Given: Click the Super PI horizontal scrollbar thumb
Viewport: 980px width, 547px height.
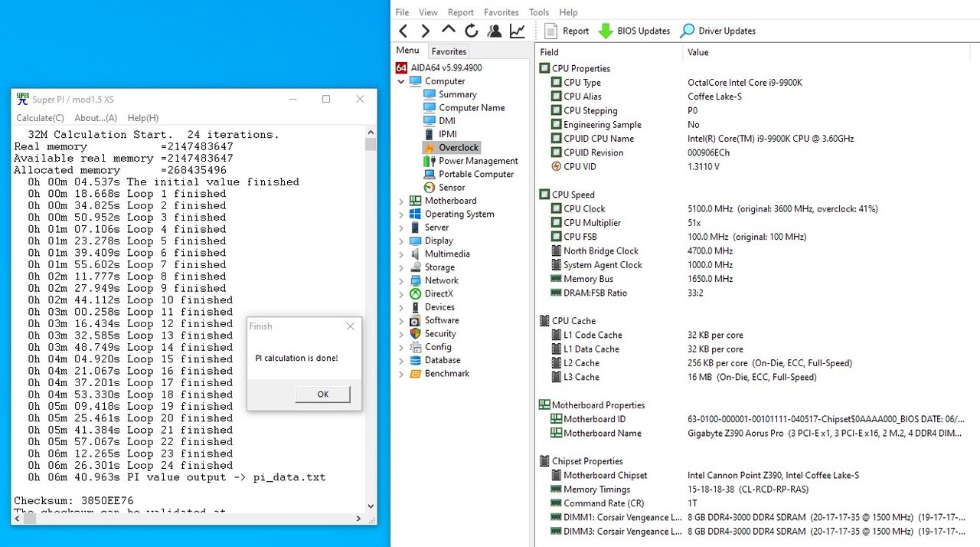Looking at the screenshot, I should (x=31, y=518).
